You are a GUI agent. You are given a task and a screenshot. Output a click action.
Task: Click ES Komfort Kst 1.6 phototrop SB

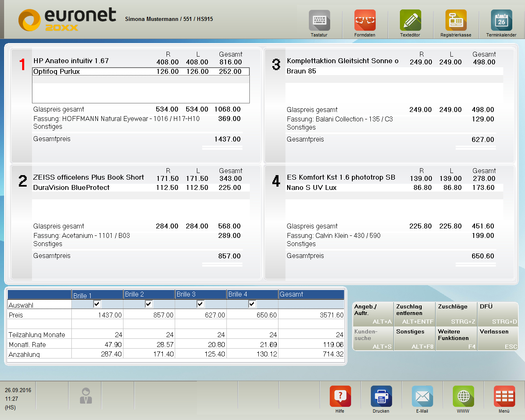point(341,177)
